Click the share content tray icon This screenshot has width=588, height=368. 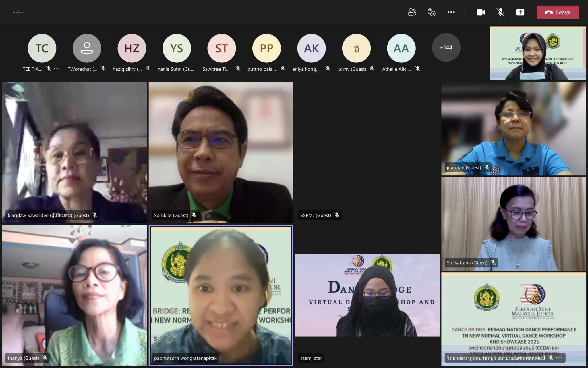(520, 12)
